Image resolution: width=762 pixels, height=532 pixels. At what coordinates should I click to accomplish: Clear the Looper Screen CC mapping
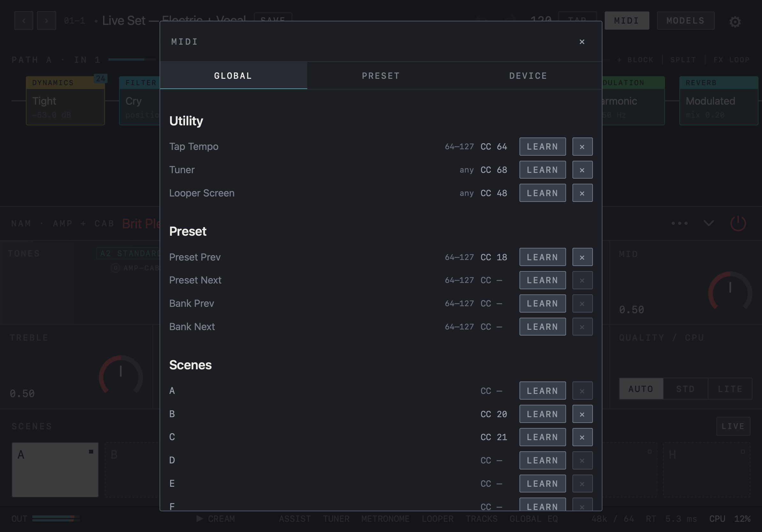coord(582,193)
